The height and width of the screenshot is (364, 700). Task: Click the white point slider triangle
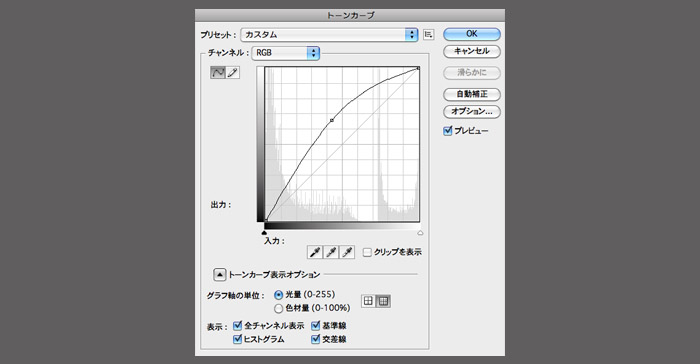point(420,233)
